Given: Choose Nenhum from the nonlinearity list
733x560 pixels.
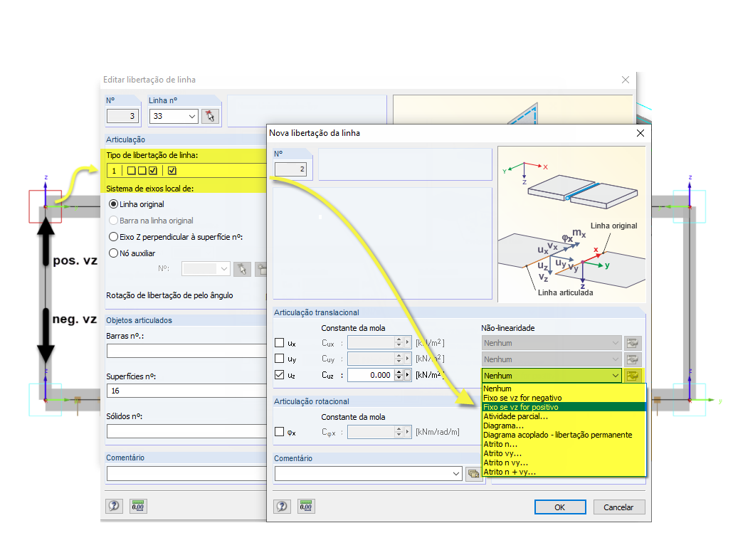Looking at the screenshot, I should 564,389.
